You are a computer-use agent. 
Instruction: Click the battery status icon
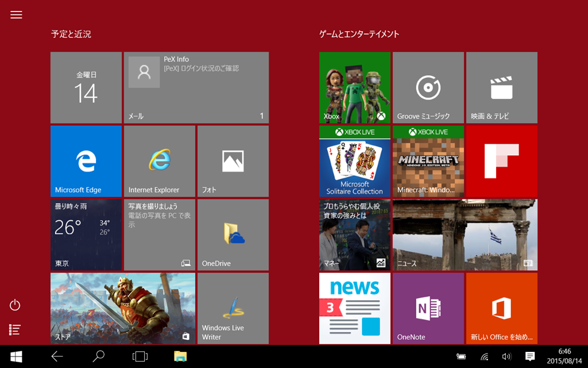(461, 356)
